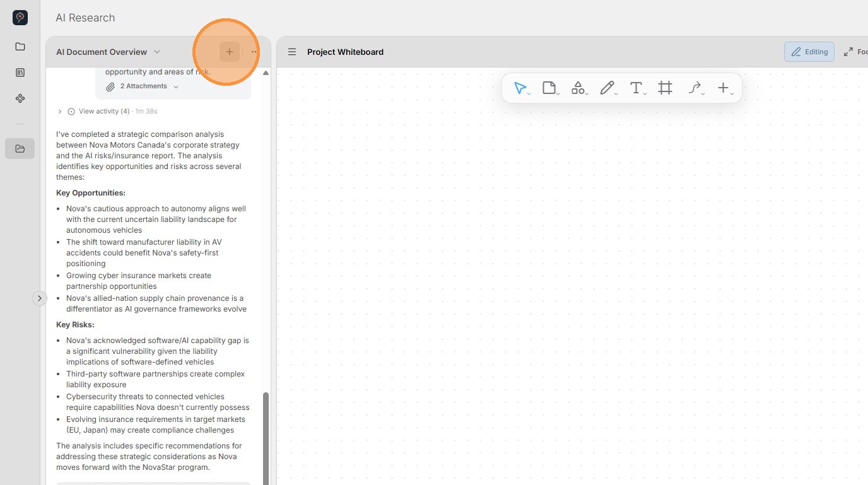Click the chat panel scrollbar thumb
The width and height of the screenshot is (868, 485).
pos(266,438)
